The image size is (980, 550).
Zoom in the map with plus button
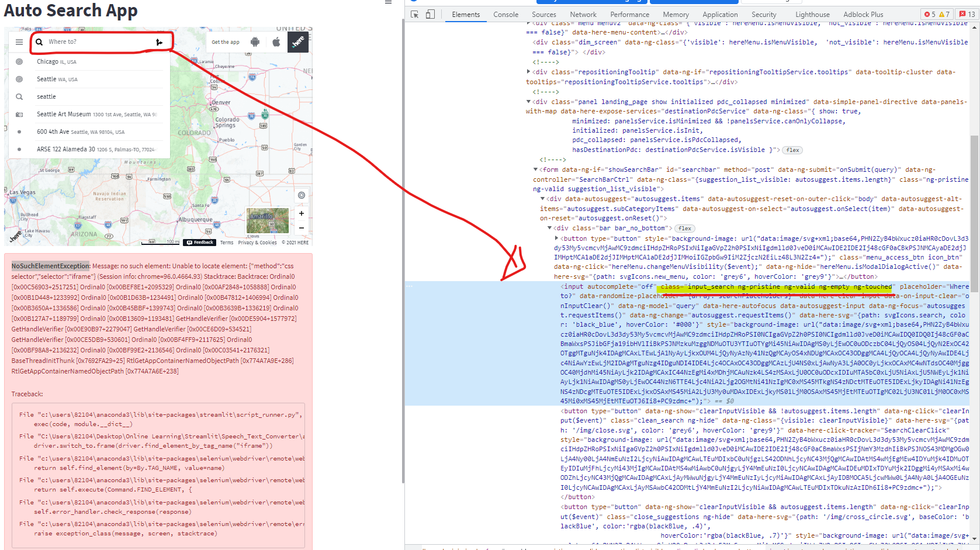pos(302,213)
